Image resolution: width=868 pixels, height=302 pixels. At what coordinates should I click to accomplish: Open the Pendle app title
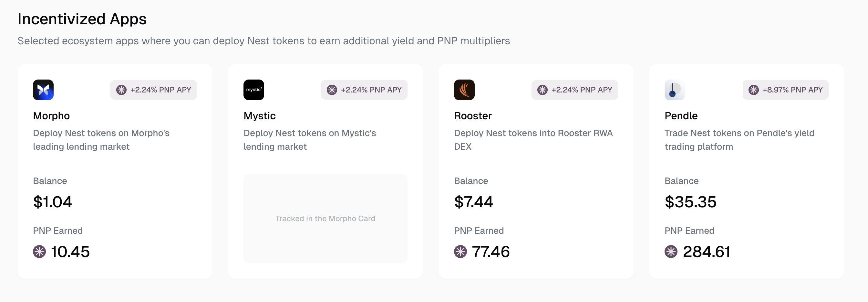[681, 116]
